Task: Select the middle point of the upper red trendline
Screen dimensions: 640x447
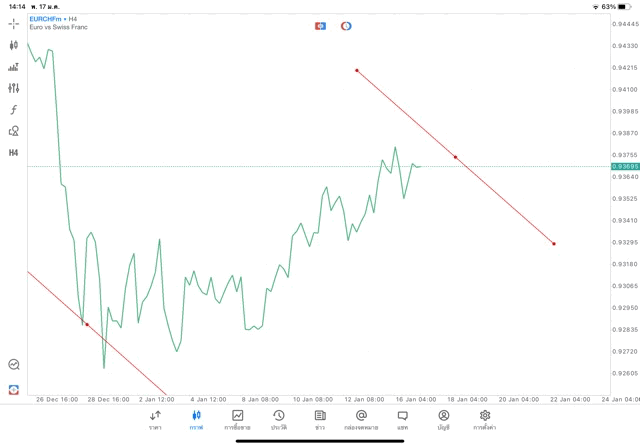Action: [x=455, y=157]
